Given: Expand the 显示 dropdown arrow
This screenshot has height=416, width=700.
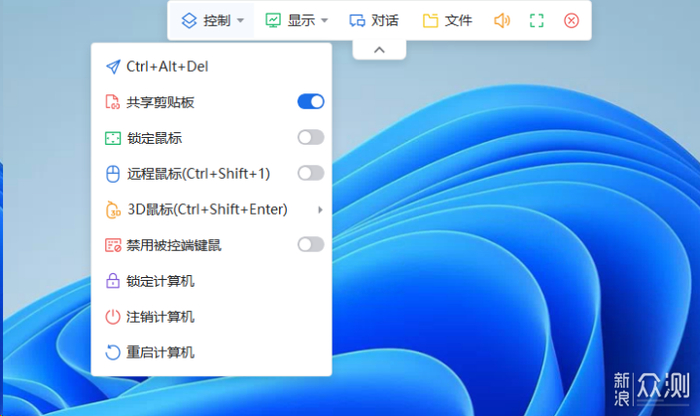Looking at the screenshot, I should pyautogui.click(x=325, y=21).
